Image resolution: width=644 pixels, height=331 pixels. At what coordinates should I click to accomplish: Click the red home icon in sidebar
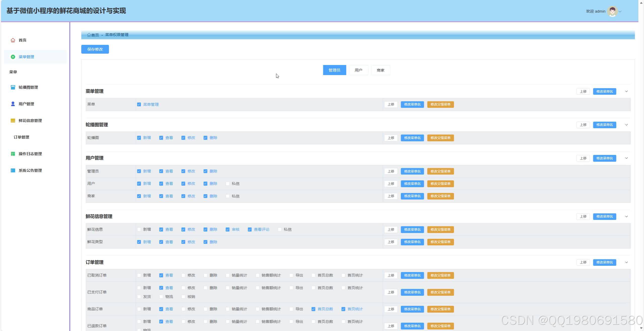[13, 40]
